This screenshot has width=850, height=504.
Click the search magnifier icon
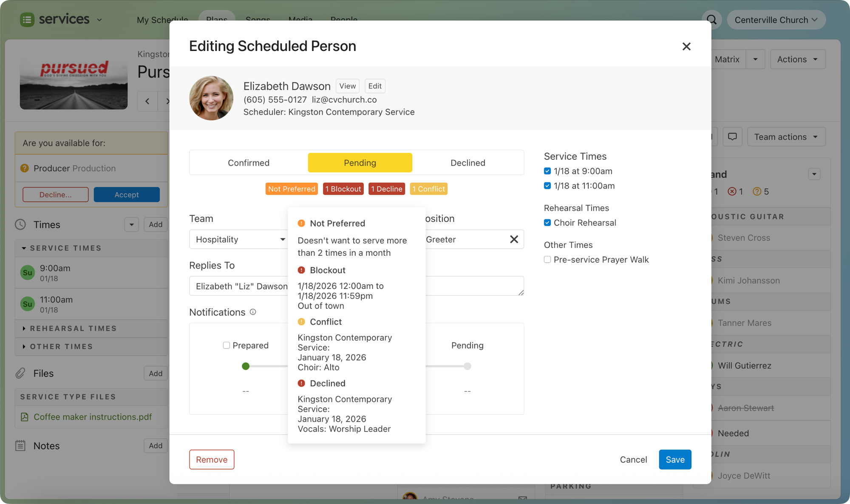(x=711, y=20)
